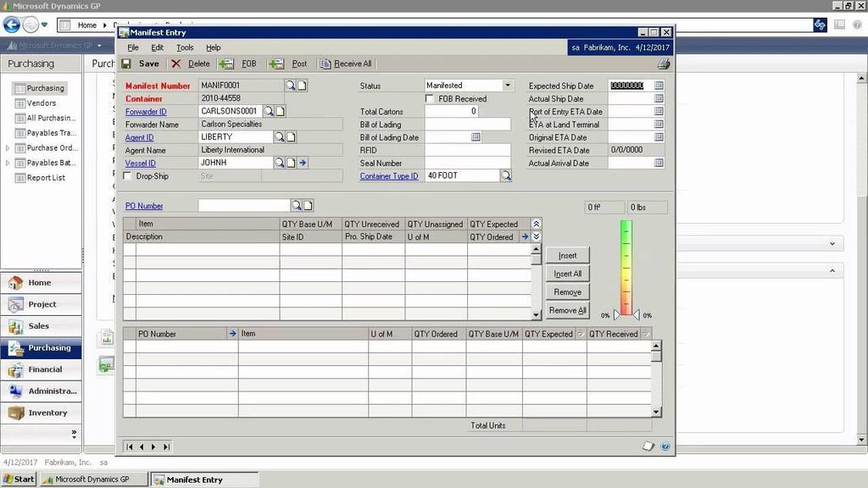Click the QTY Ordered expansion arrow
Viewport: 868px width, 488px height.
tap(524, 236)
